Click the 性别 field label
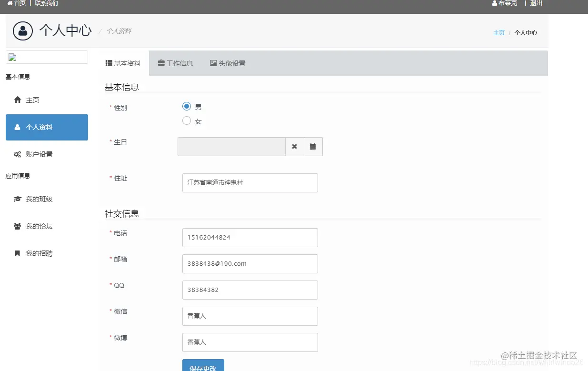 [x=120, y=108]
